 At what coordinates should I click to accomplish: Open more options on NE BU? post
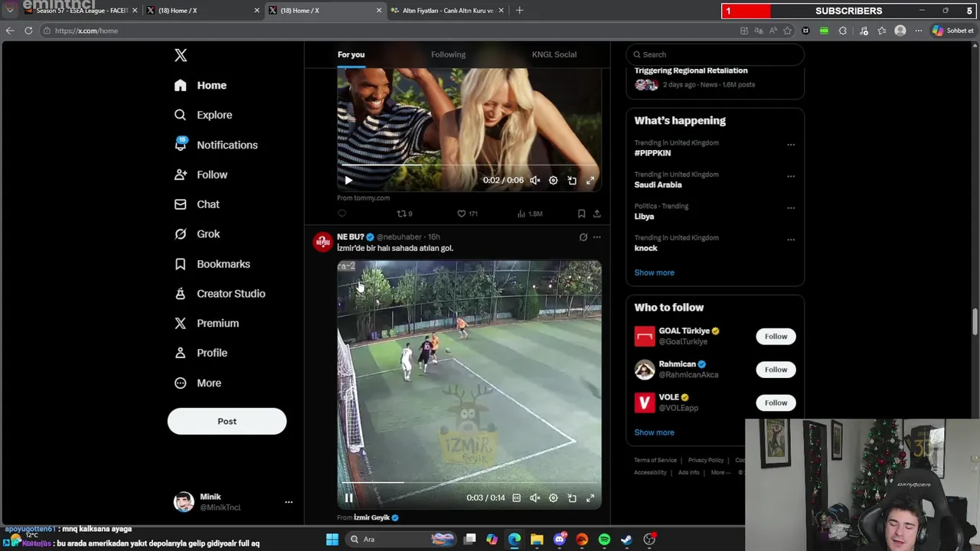(x=596, y=237)
